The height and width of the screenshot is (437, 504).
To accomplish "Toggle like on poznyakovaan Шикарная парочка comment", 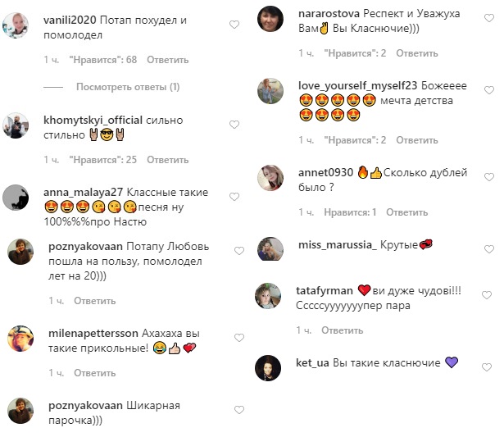I will point(239,410).
